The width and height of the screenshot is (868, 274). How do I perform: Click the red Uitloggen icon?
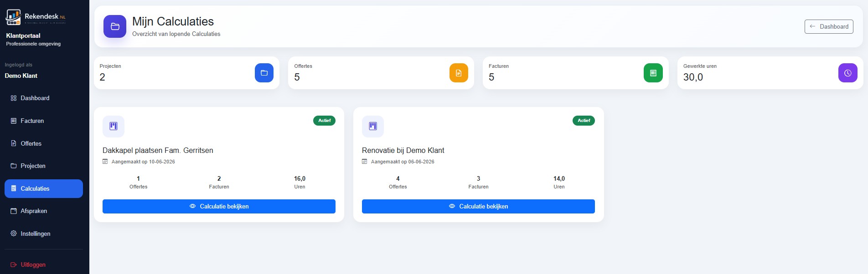(x=14, y=265)
